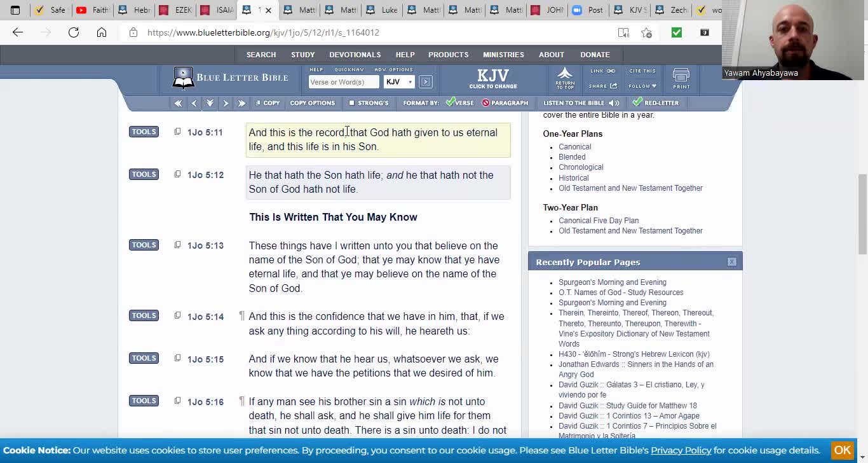Screen dimensions: 868x463
Task: Add page to favorites star icon
Action: pos(646,32)
